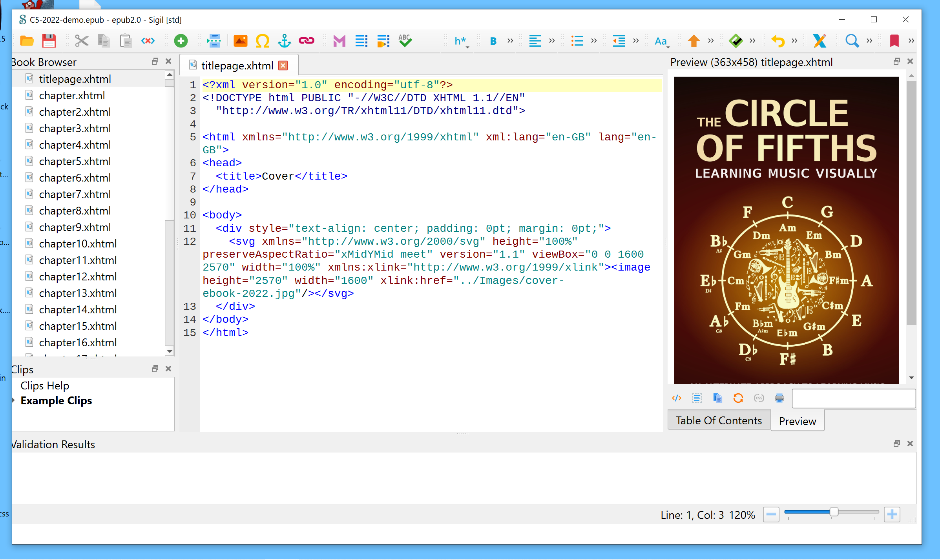Reload the preview using the orange refresh icon
Viewport: 940px width, 560px height.
tap(738, 398)
